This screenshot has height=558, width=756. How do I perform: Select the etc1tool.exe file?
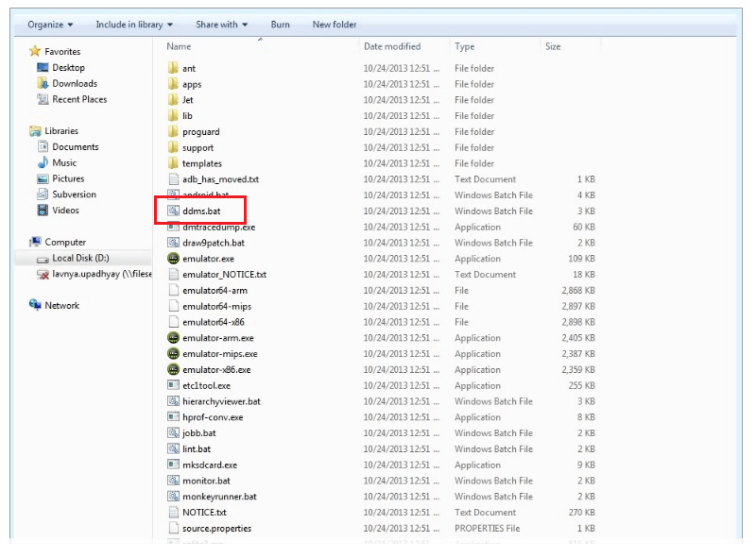206,385
